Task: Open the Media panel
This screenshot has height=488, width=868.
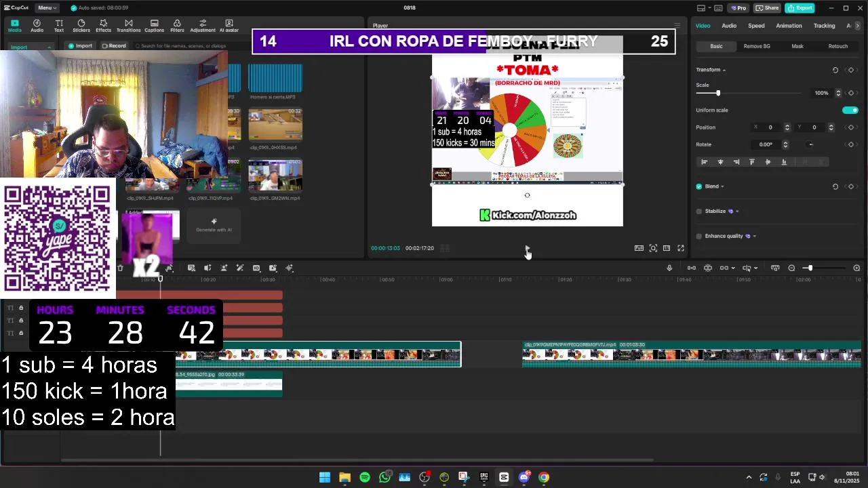Action: coord(15,26)
